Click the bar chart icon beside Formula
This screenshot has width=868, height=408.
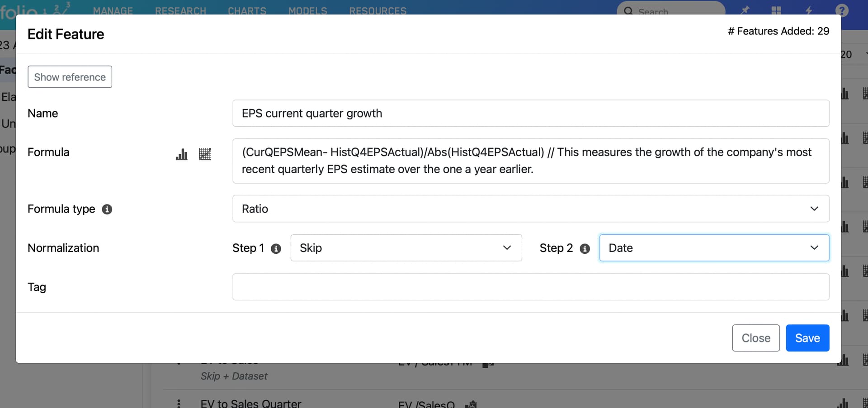[182, 154]
